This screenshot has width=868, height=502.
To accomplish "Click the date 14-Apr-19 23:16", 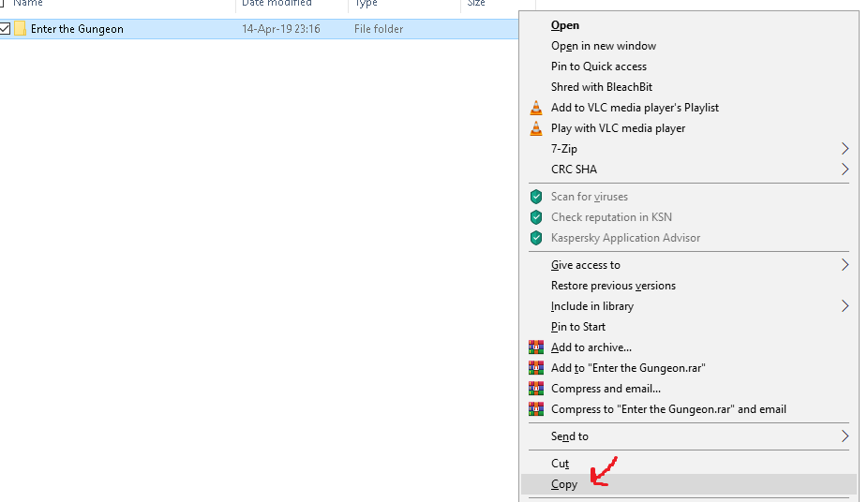I will click(x=281, y=29).
